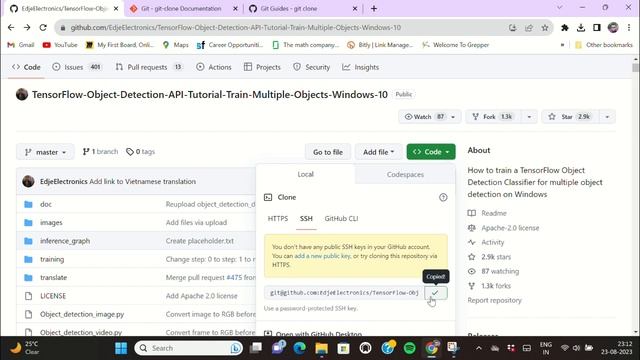Open the inference_graph folder
Viewport: 640px width, 360px height.
coord(65,241)
